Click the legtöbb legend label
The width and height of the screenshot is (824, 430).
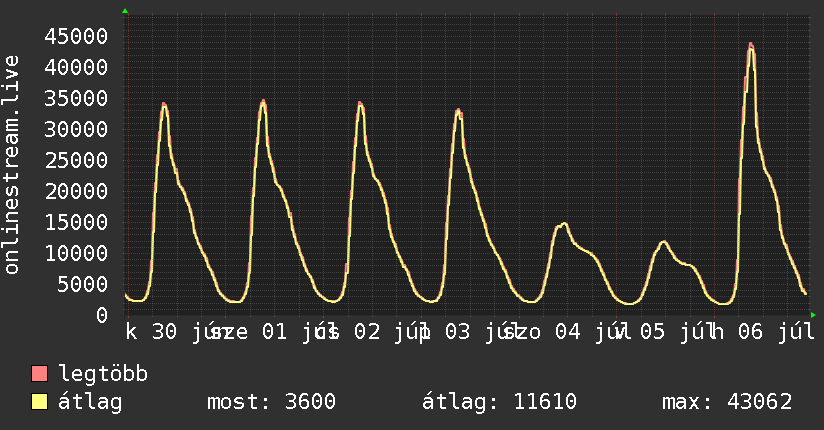(103, 374)
